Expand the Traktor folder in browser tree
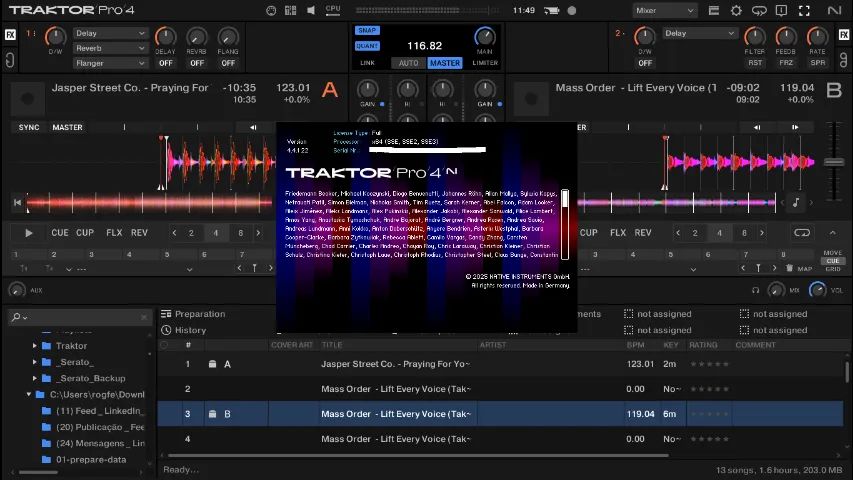Viewport: 853px width, 480px height. 35,346
